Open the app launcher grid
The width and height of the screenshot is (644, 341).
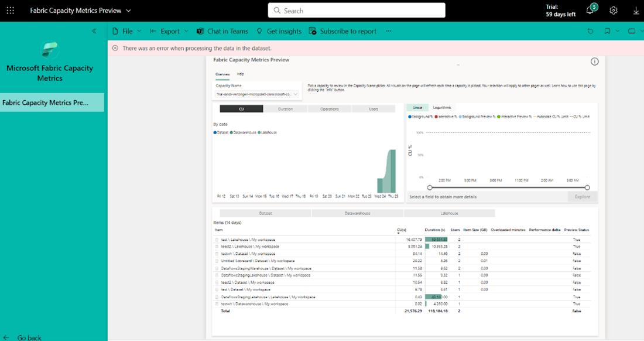tap(11, 11)
